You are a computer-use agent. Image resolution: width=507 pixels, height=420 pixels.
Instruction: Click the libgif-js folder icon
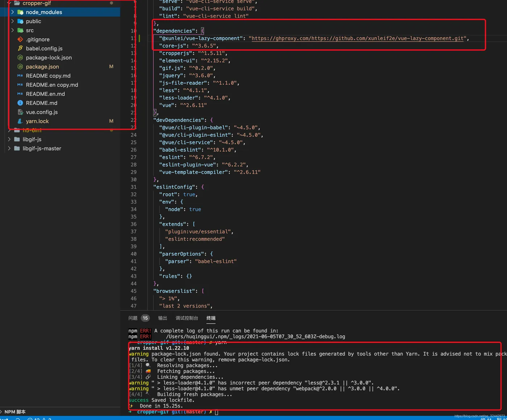point(17,139)
